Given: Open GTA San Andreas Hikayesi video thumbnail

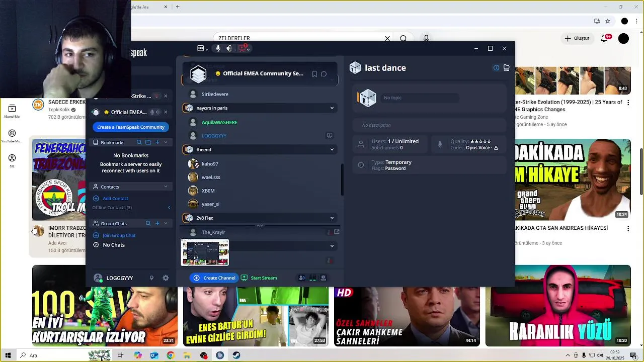Looking at the screenshot, I should 573,179.
